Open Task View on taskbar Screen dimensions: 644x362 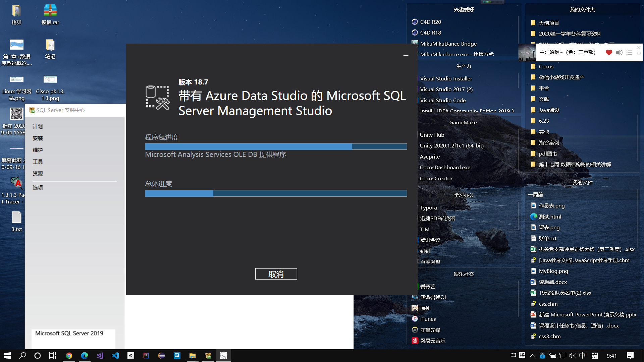[53, 355]
